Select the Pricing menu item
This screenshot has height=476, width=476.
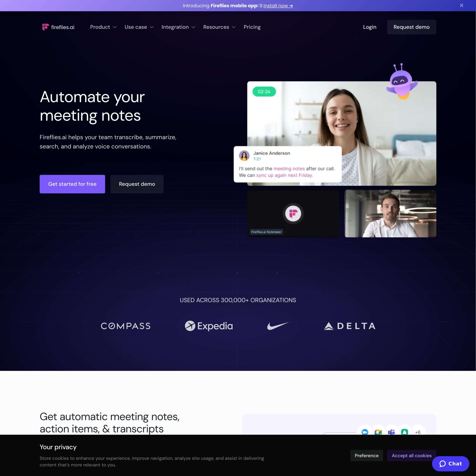pyautogui.click(x=252, y=27)
